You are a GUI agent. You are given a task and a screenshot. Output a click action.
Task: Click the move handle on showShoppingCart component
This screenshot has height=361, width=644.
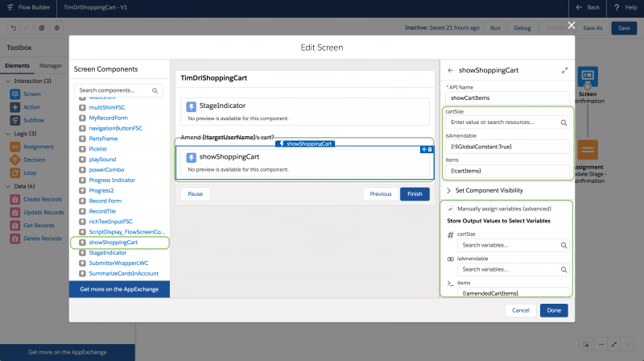click(x=424, y=150)
